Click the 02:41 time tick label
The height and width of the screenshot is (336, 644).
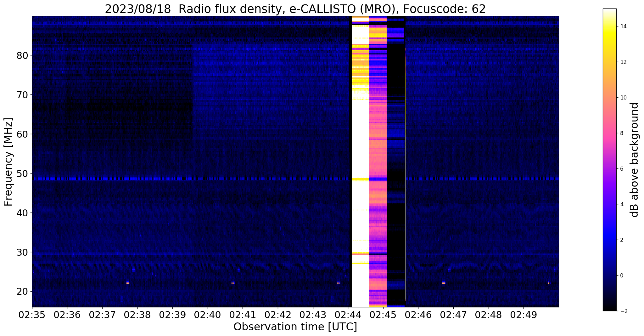243,314
